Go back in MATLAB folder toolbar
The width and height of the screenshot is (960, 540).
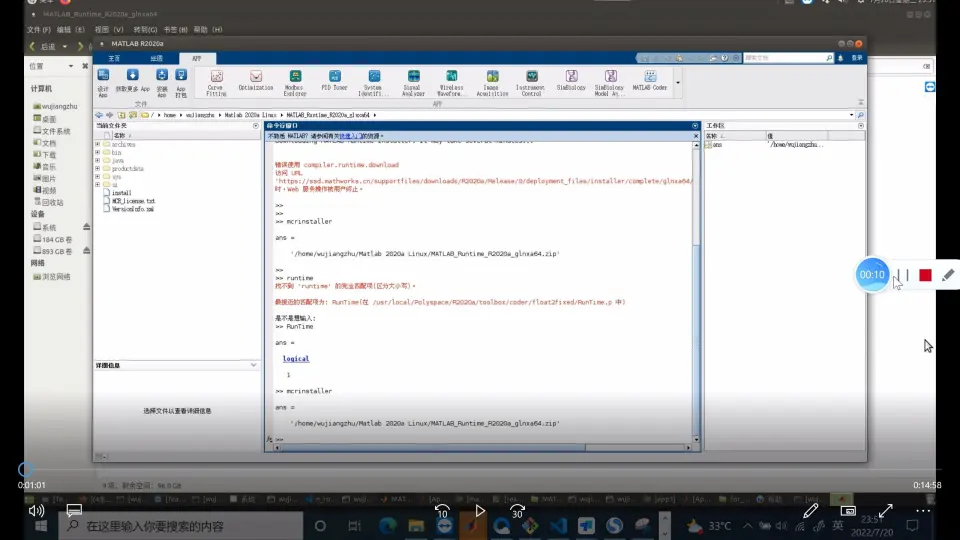[x=99, y=115]
